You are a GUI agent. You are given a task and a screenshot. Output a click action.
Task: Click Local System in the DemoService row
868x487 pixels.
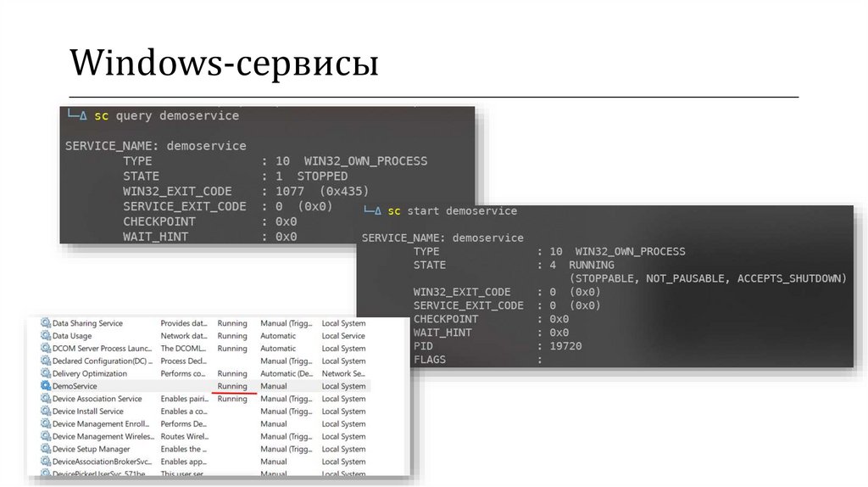pyautogui.click(x=344, y=386)
